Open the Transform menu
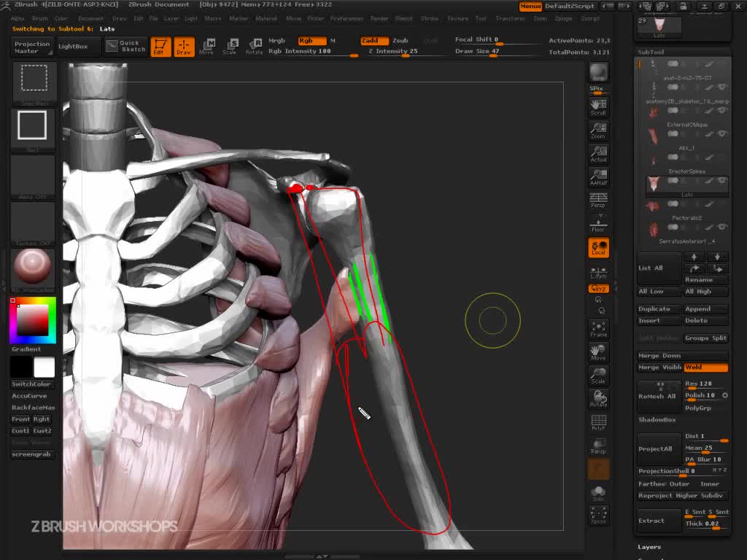The height and width of the screenshot is (560, 747). click(x=510, y=18)
